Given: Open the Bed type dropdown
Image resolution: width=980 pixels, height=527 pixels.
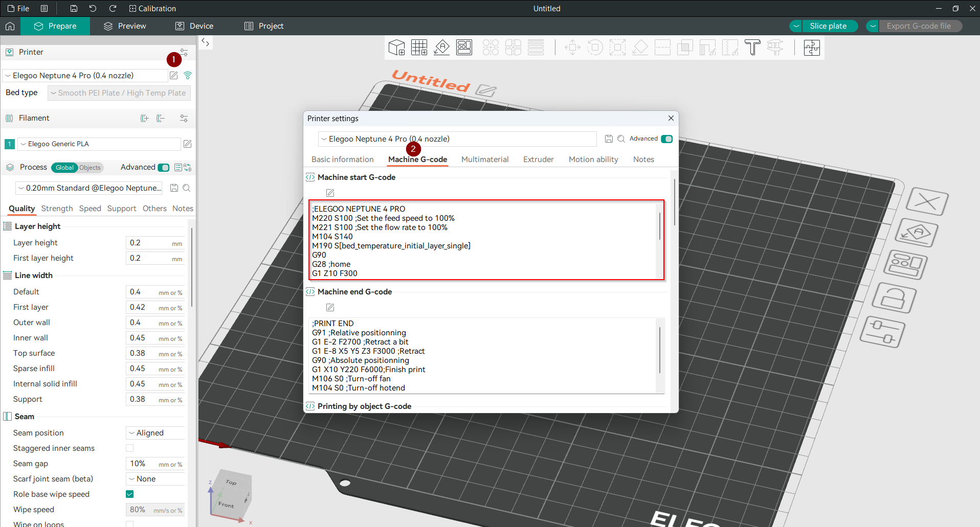Looking at the screenshot, I should [119, 93].
